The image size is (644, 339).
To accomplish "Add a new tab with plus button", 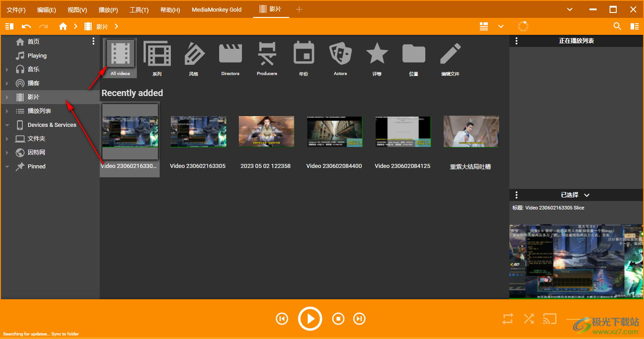I will (299, 9).
